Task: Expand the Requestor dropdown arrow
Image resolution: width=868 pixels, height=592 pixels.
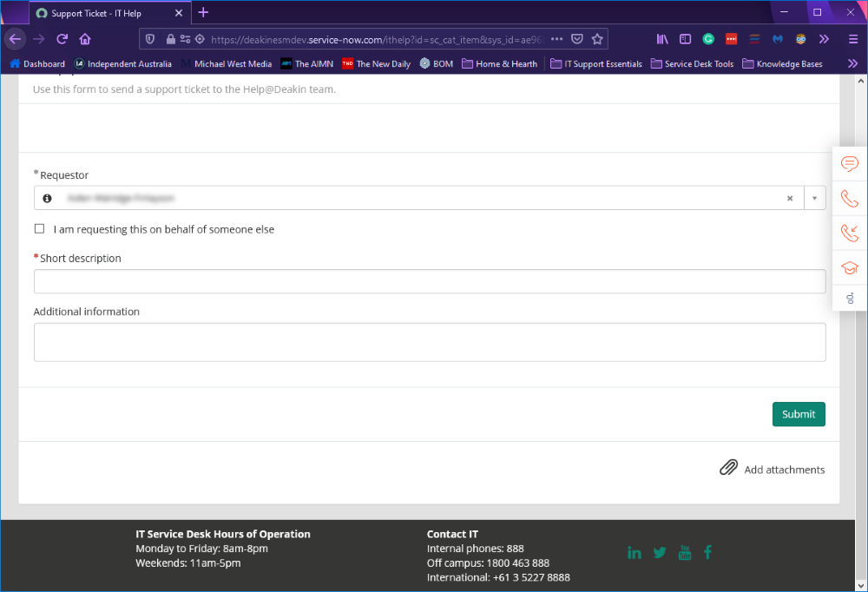Action: [x=814, y=198]
